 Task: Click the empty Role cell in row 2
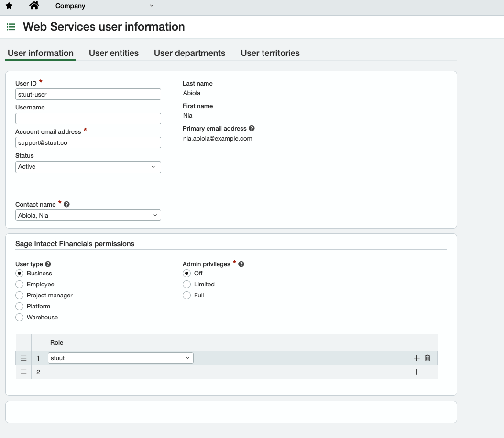(x=227, y=372)
